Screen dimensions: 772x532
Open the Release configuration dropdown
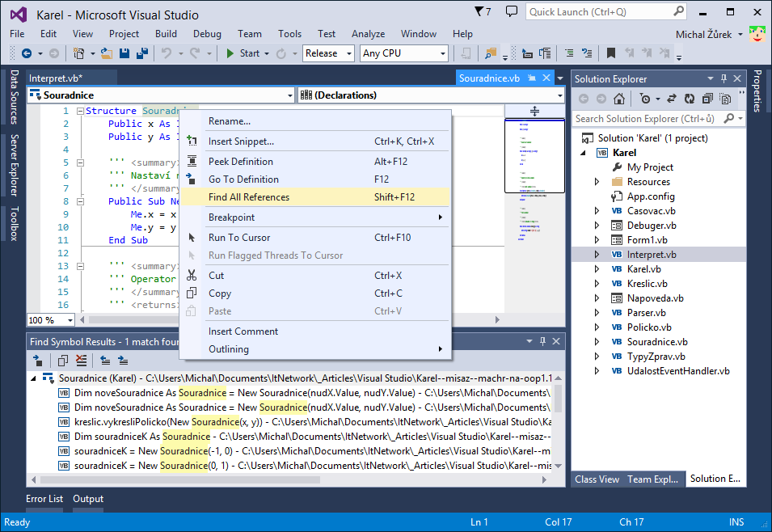(327, 53)
